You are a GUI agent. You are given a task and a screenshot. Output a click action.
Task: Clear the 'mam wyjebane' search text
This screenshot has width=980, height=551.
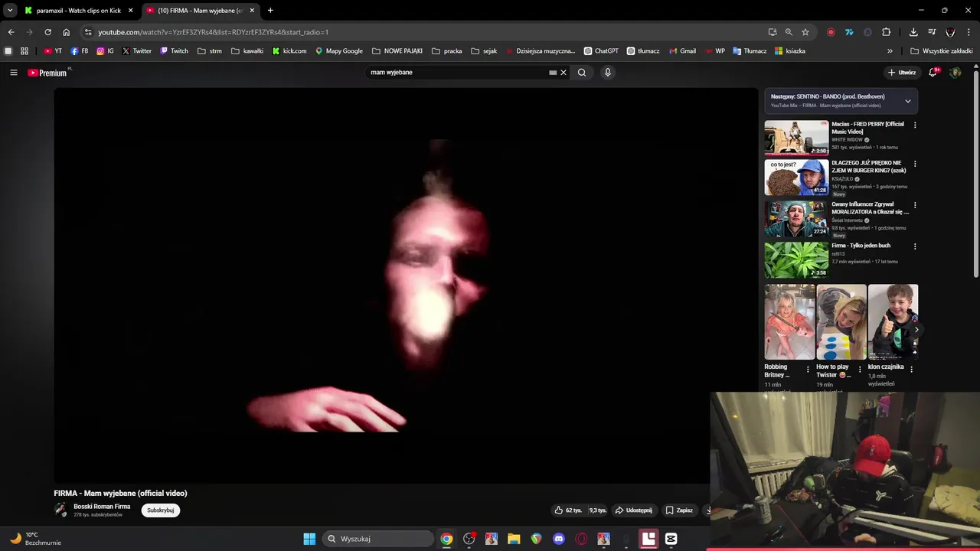(563, 73)
